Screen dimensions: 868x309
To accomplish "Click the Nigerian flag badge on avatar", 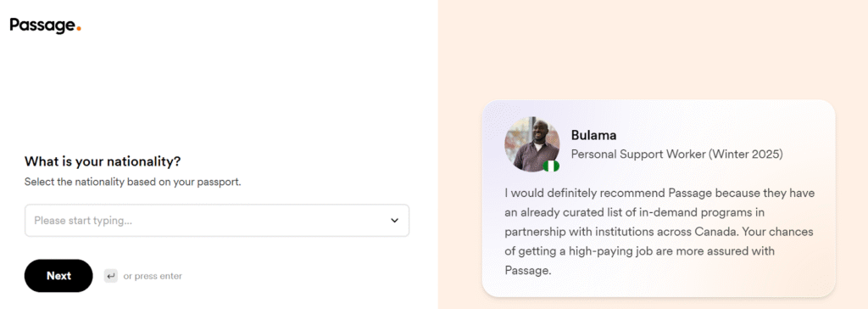I will [551, 166].
